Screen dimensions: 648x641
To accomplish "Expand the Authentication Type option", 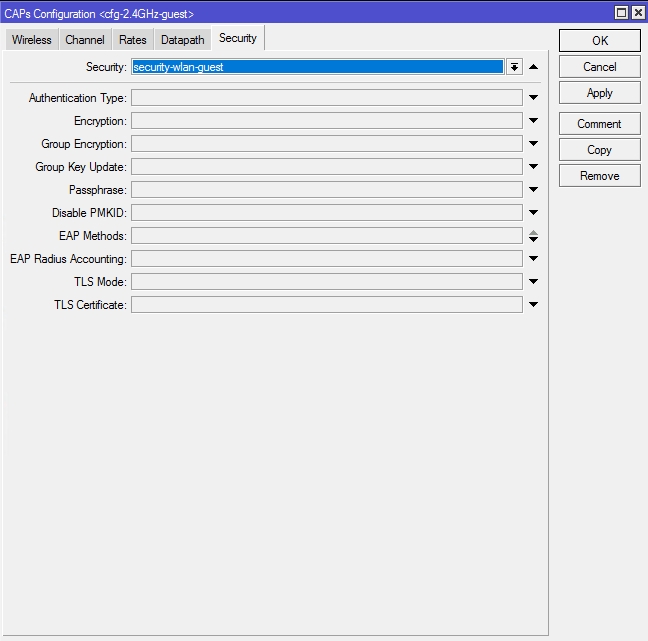I will point(534,98).
